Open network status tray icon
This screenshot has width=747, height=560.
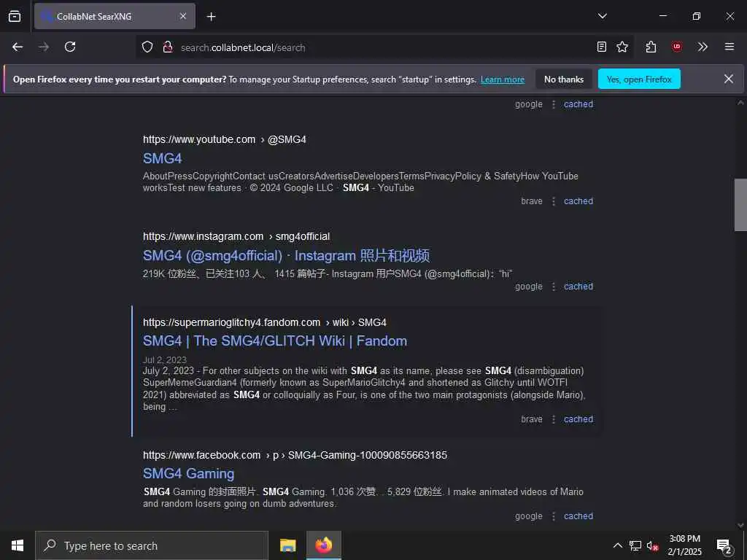pos(635,545)
